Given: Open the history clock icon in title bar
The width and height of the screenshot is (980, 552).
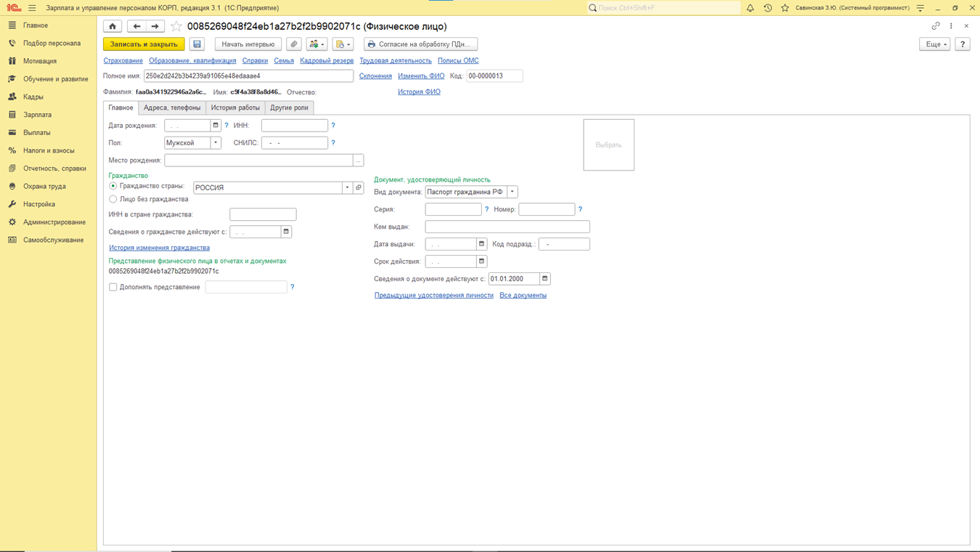Looking at the screenshot, I should (767, 8).
